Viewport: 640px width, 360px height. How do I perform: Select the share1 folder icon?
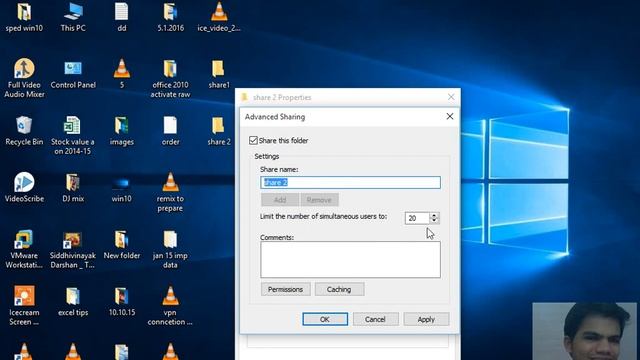click(x=219, y=74)
